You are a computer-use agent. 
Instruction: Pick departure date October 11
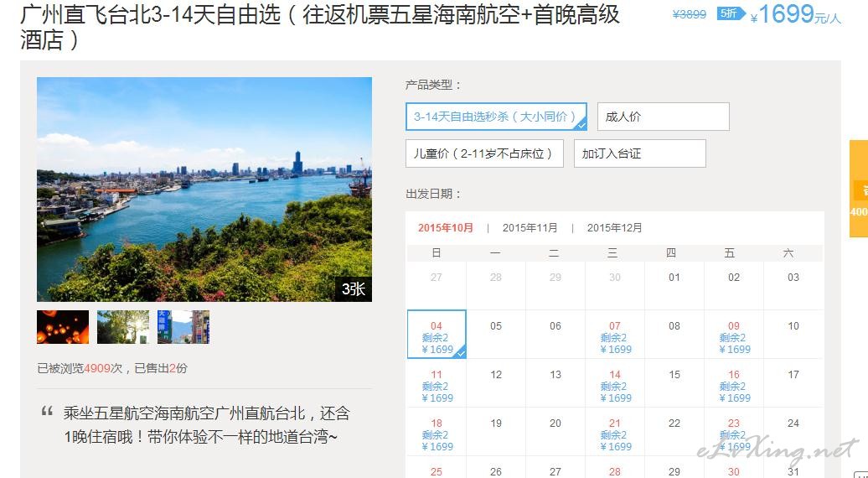pos(437,382)
